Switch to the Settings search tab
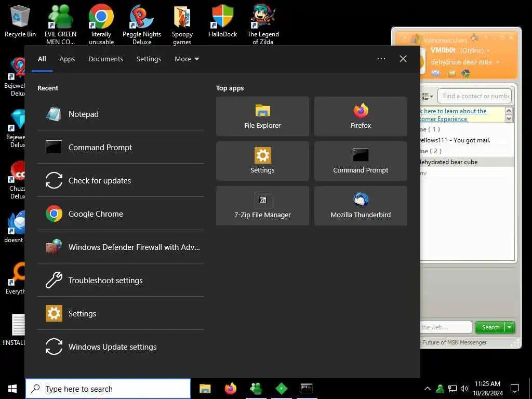Viewport: 532px width, 399px height. tap(149, 59)
